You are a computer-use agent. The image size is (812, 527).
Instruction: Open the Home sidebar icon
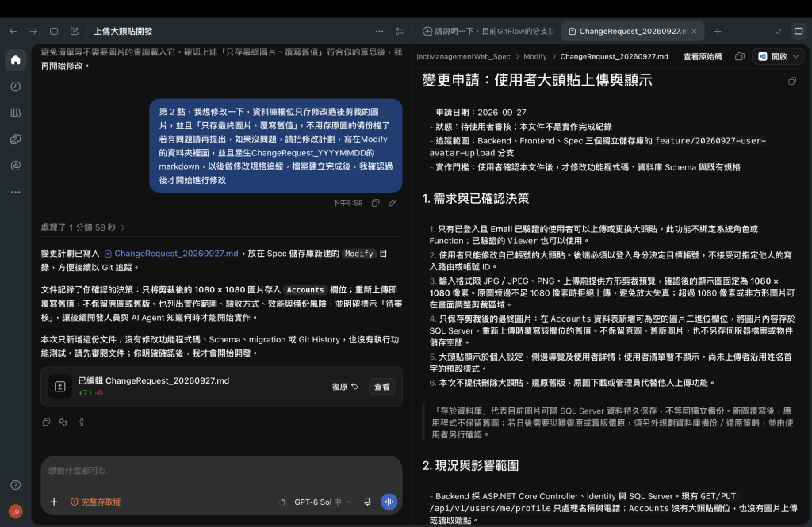[x=16, y=60]
